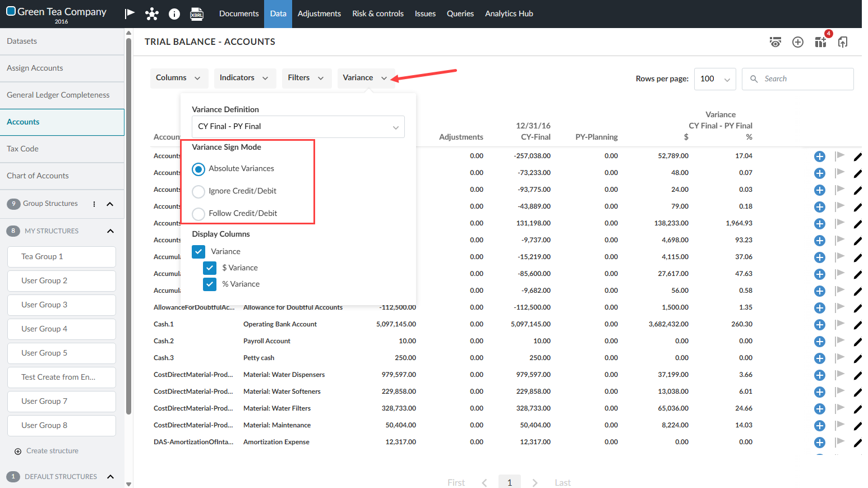Edit the Material: Water Filters row

(x=857, y=409)
